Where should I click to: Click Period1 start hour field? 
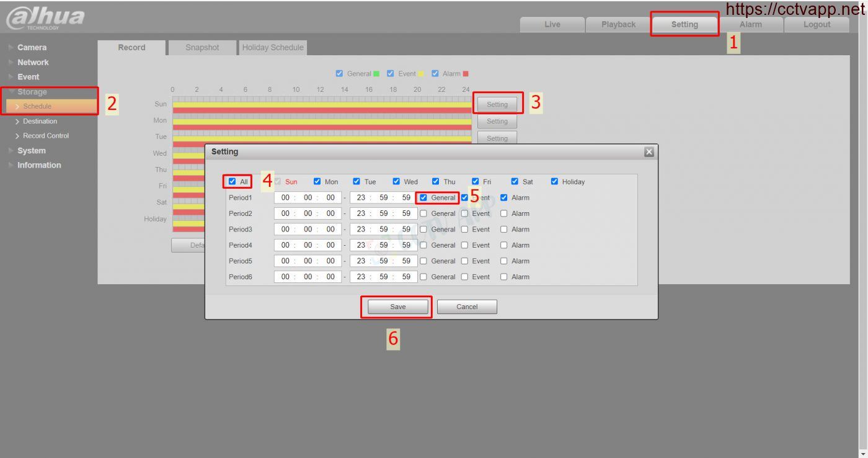pos(285,198)
